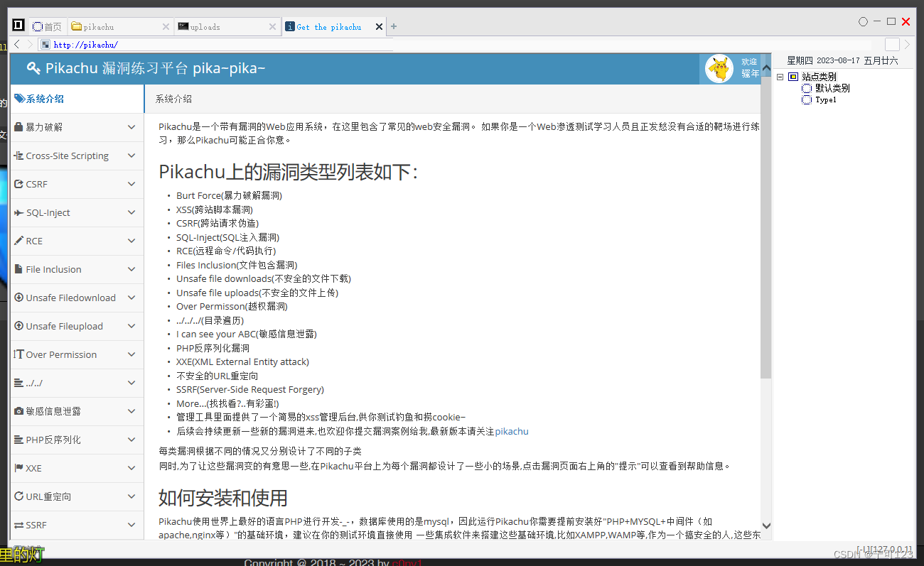Viewport: 924px width, 566px height.
Task: Click the '[+]127.0.0.1' status bar entry
Action: [x=884, y=550]
